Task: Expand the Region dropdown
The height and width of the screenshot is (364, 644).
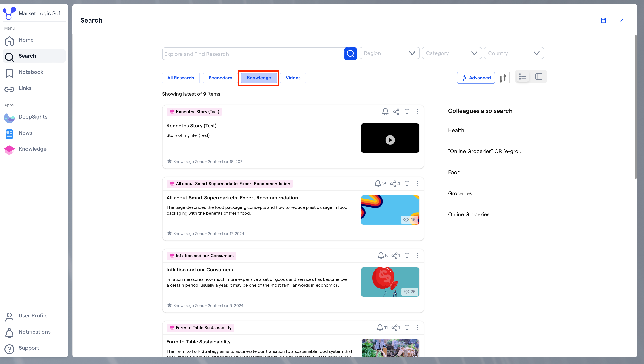Action: tap(390, 53)
